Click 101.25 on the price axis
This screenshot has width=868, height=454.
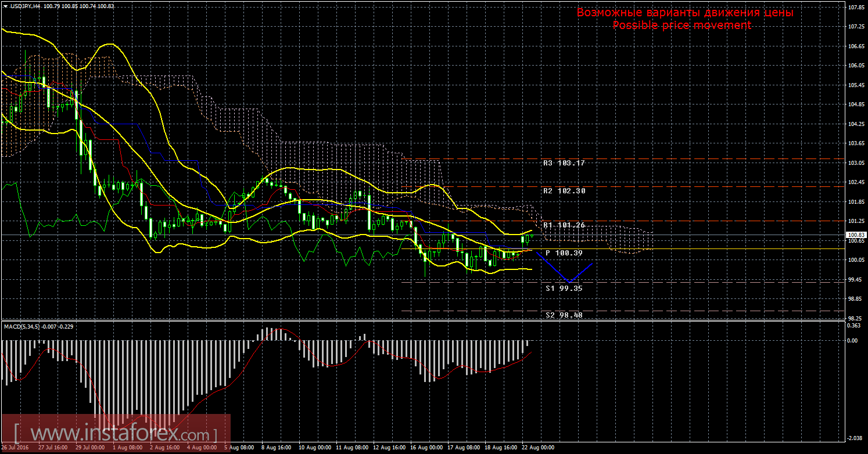[856, 221]
